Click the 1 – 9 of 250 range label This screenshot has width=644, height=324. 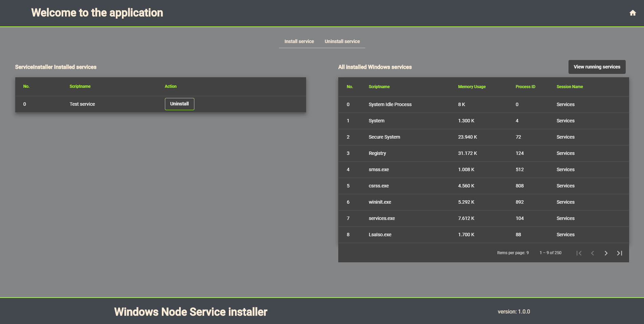(x=550, y=253)
